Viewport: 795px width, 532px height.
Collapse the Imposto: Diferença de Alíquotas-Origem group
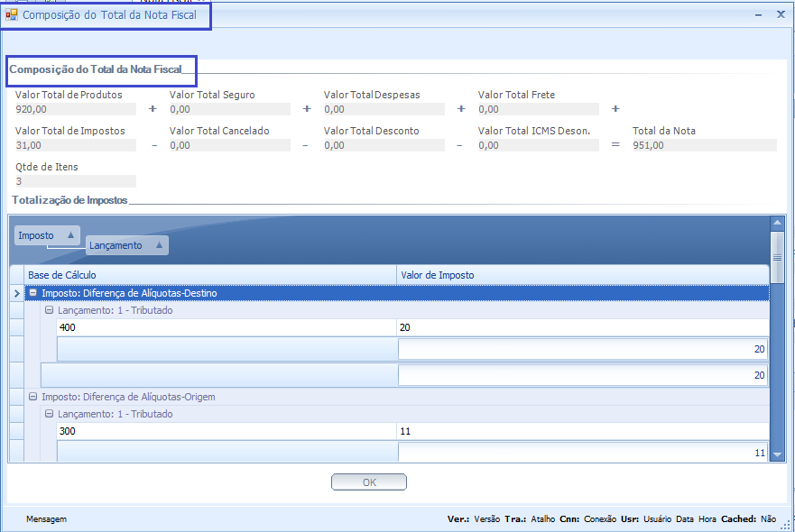pyautogui.click(x=33, y=397)
